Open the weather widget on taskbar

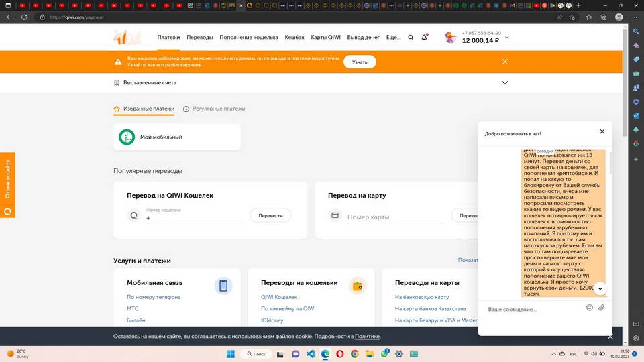tap(17, 354)
